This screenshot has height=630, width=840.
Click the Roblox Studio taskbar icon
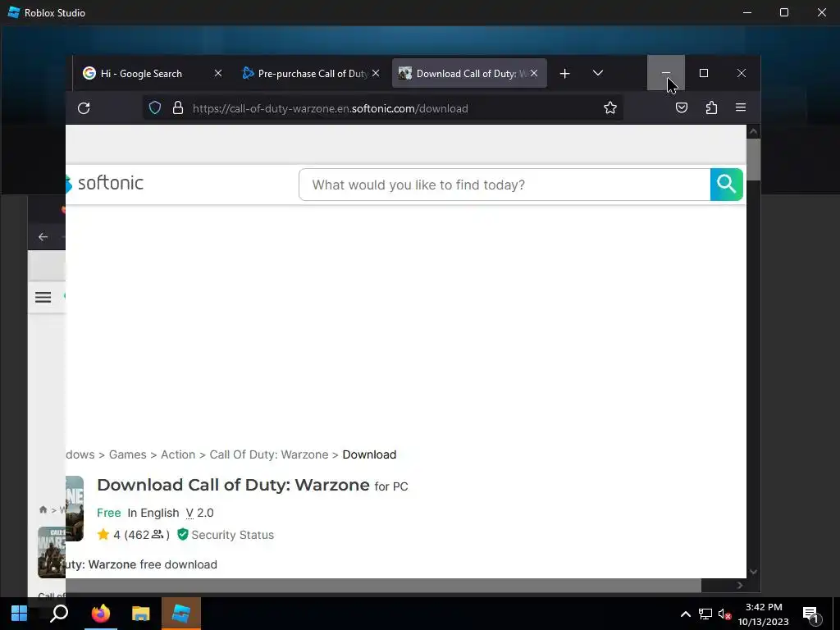point(181,614)
